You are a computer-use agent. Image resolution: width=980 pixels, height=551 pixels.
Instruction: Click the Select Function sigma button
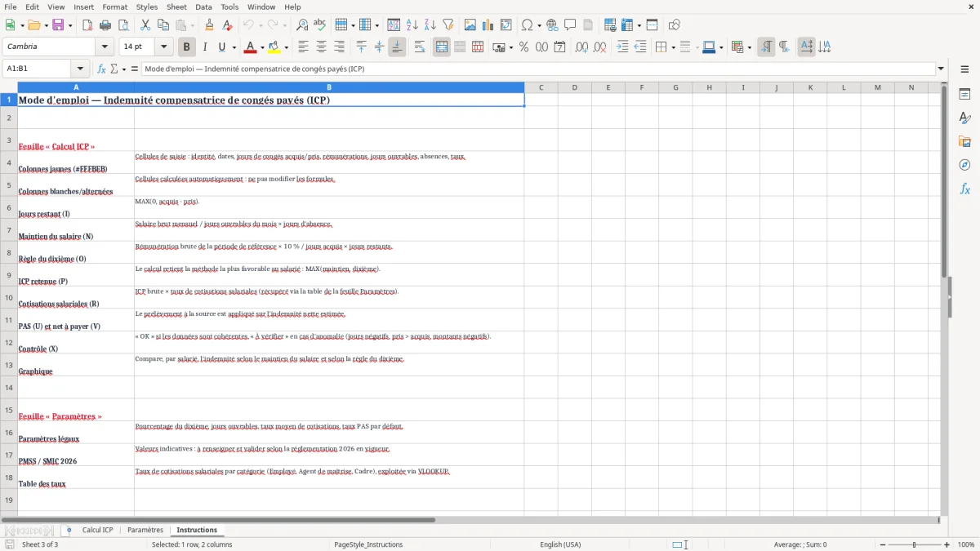coord(114,69)
